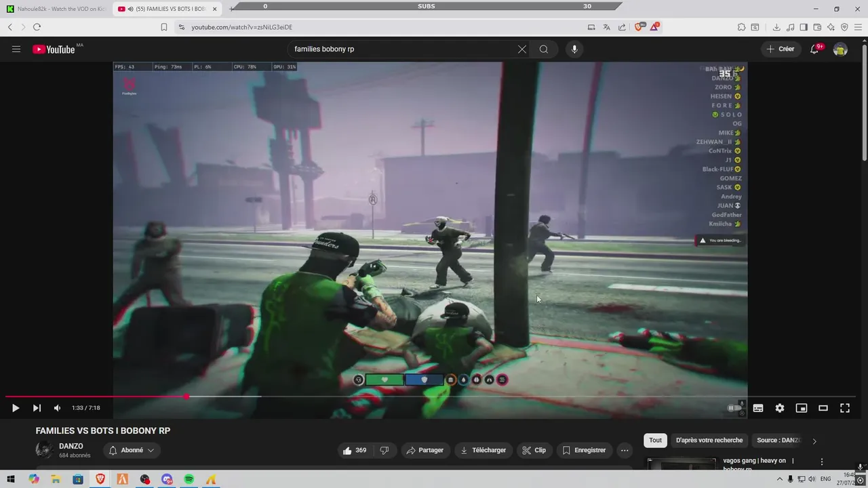The image size is (868, 488).
Task: Toggle the browser sidebar panel
Action: point(804,27)
